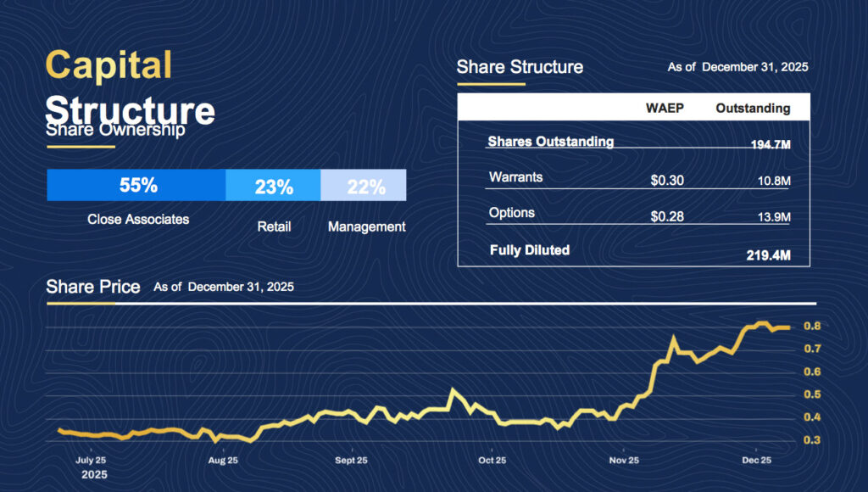Select the Dec 25 axis label

(x=756, y=460)
